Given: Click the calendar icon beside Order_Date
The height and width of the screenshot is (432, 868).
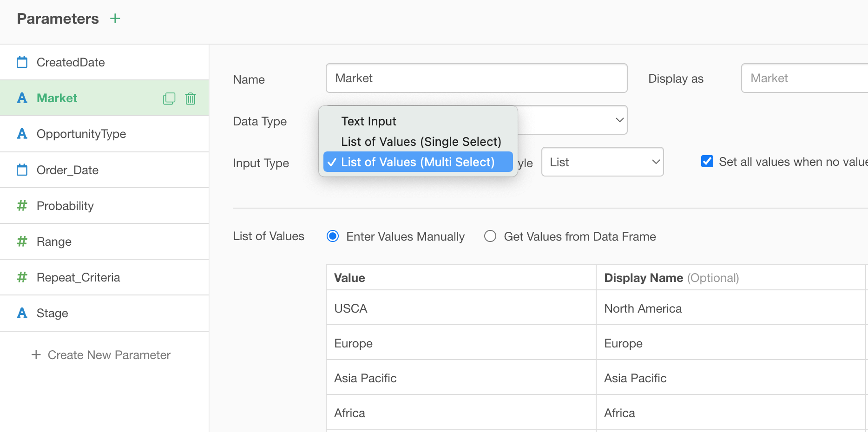Looking at the screenshot, I should point(22,170).
